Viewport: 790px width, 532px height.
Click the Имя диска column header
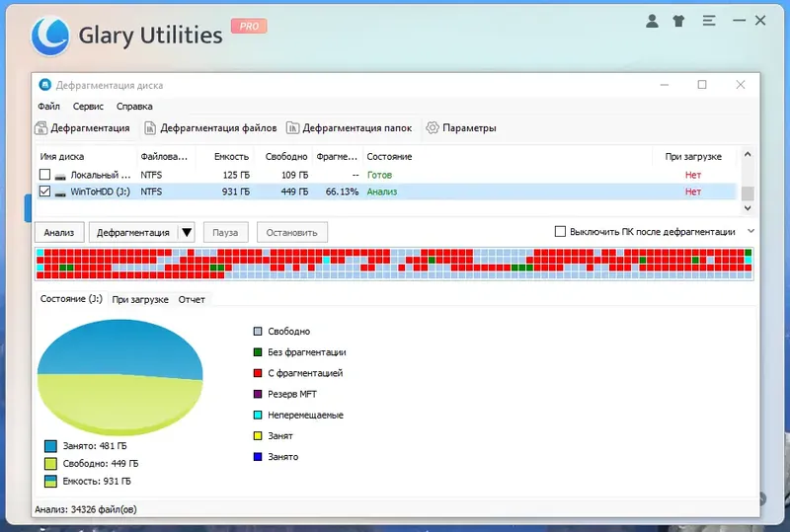pos(86,157)
